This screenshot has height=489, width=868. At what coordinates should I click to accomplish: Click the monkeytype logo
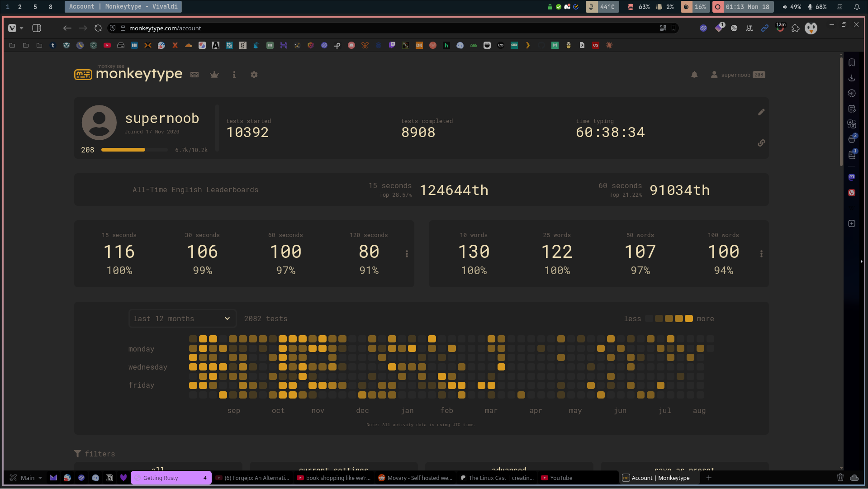128,73
